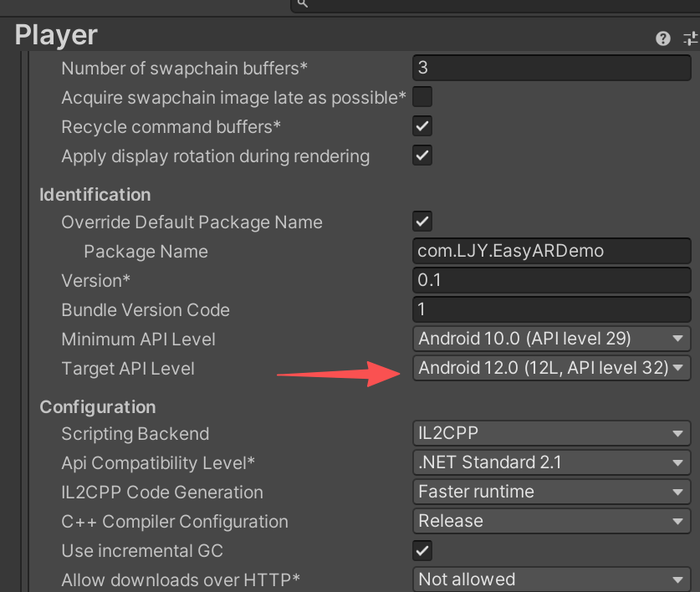Disable Recycle command buffers
Viewport: 700px width, 592px height.
pos(422,125)
